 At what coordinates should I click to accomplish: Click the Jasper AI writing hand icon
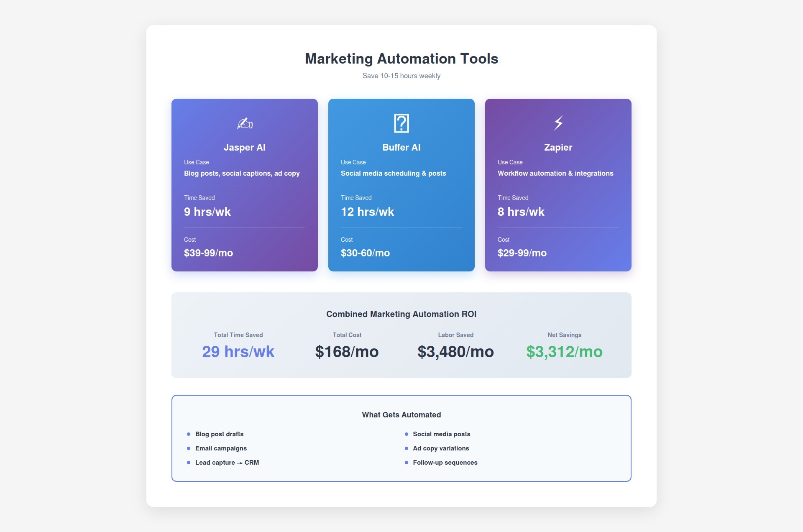(x=245, y=123)
